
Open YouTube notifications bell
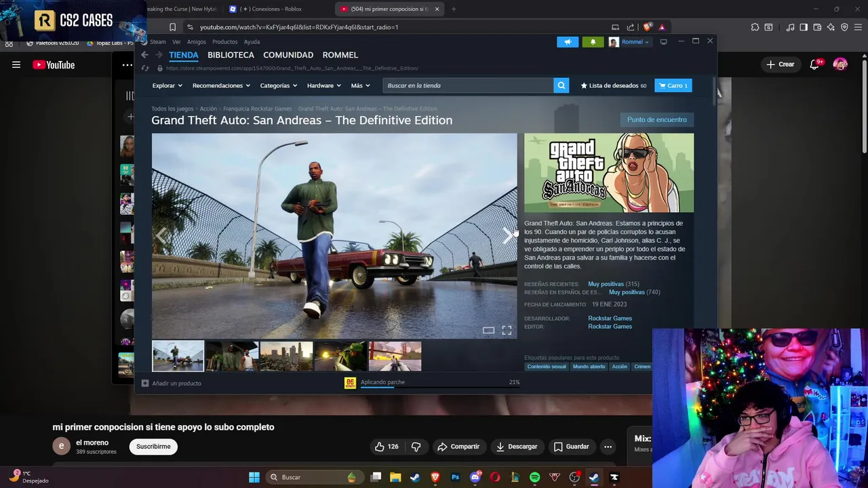pos(814,65)
